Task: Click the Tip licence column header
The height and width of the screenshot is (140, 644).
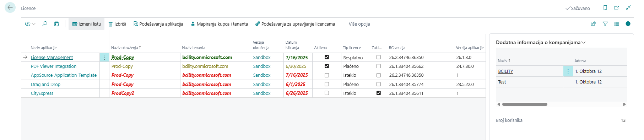Action: (352, 48)
